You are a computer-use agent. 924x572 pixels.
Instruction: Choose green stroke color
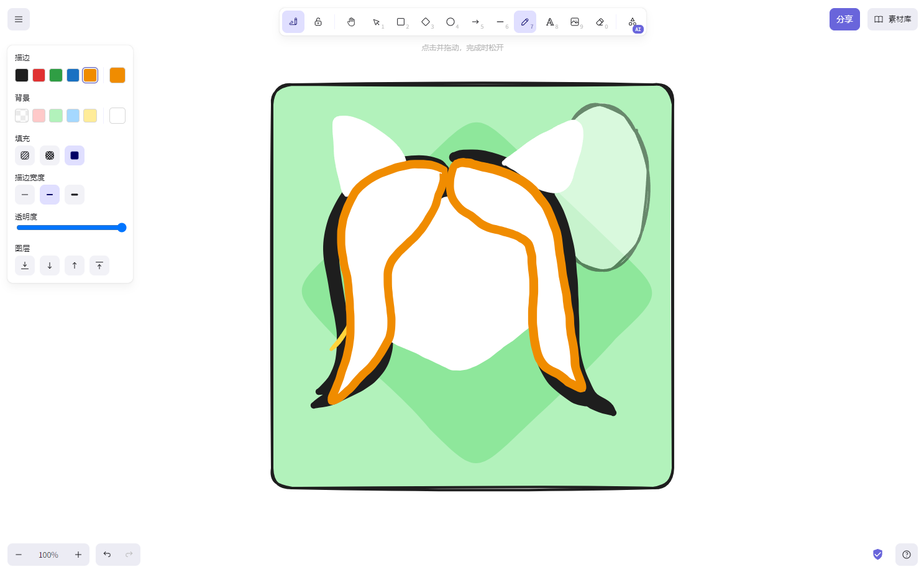click(56, 75)
